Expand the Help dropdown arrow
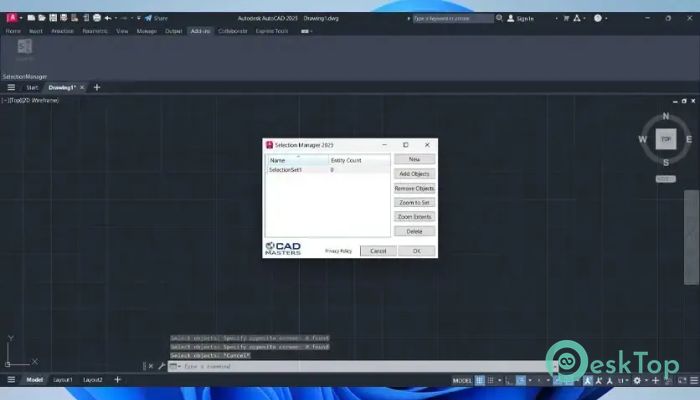 tap(606, 18)
